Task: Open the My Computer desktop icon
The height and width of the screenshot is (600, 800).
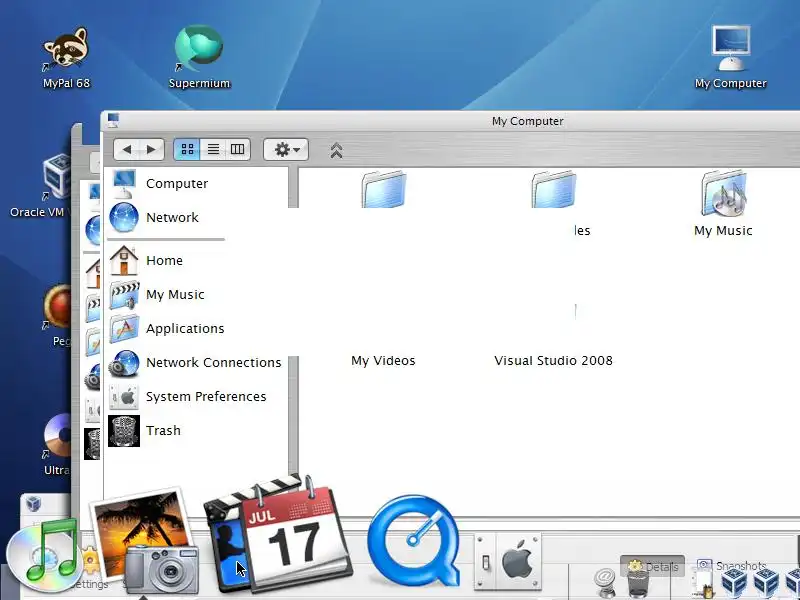Action: pyautogui.click(x=731, y=57)
